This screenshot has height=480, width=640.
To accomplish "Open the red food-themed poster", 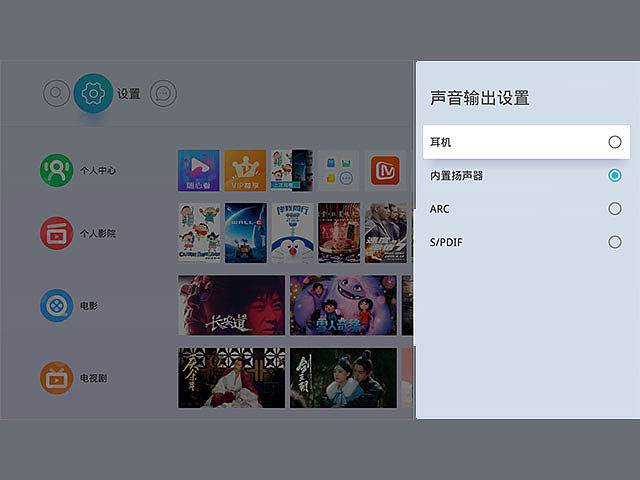I will point(339,233).
